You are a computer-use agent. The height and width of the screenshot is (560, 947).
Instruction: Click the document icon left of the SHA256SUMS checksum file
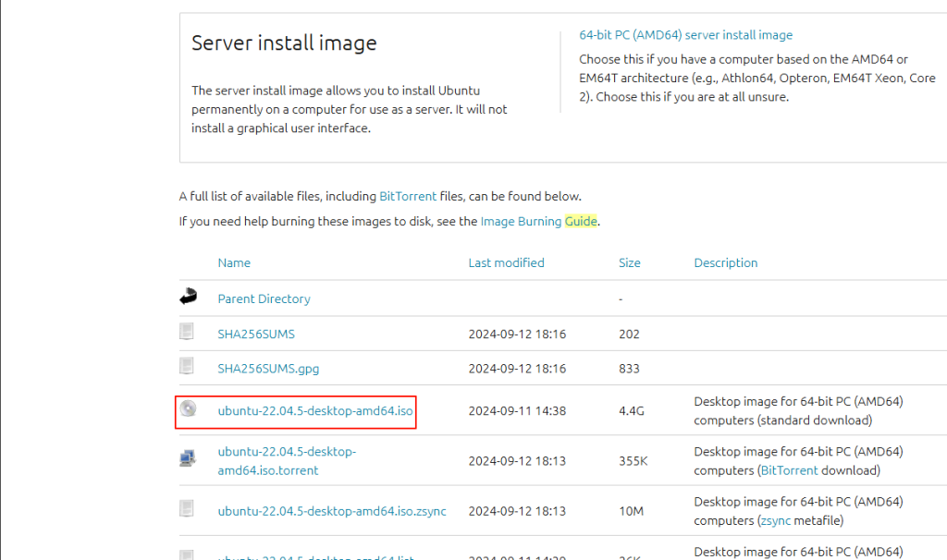(188, 332)
